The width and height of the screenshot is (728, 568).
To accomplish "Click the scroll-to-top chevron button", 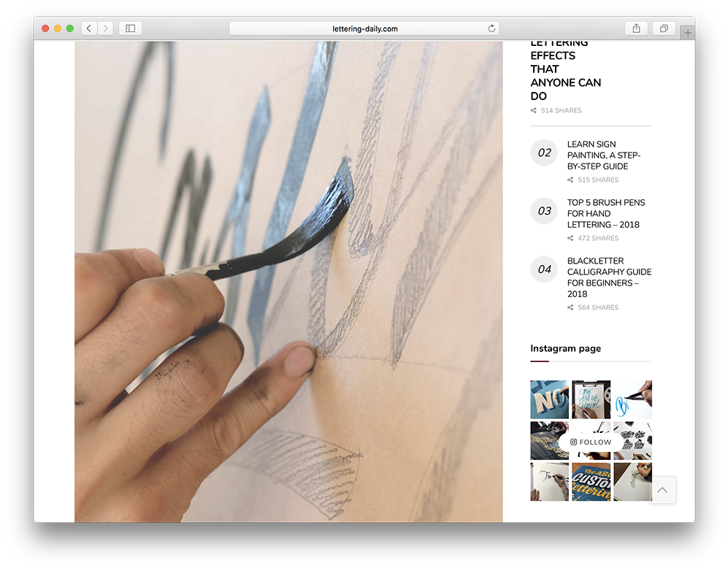I will [662, 490].
